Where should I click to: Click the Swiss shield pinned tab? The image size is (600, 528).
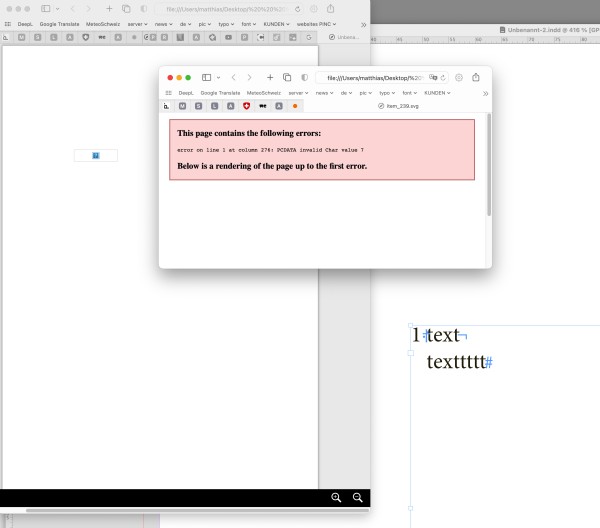tap(246, 105)
